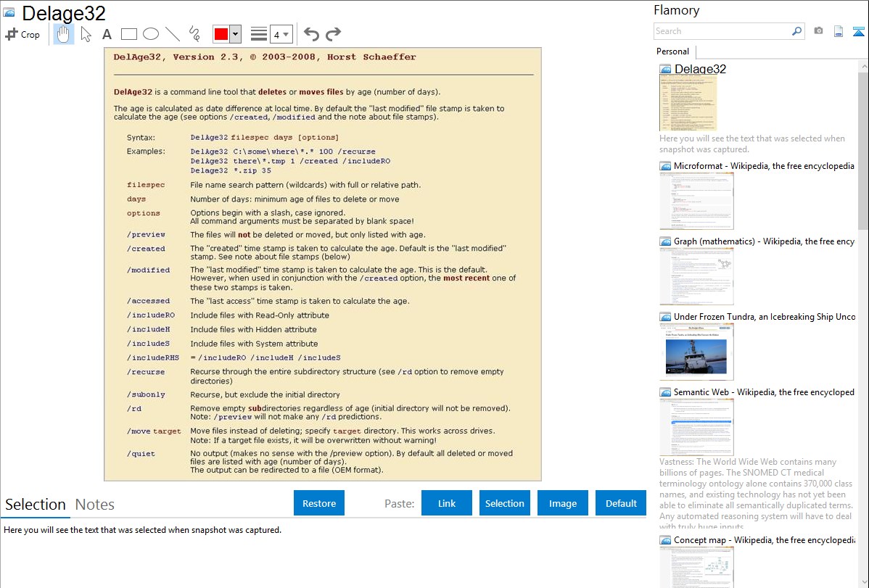Click the icon beside Microformat snapshot title
Image resolution: width=869 pixels, height=588 pixels.
pos(665,166)
